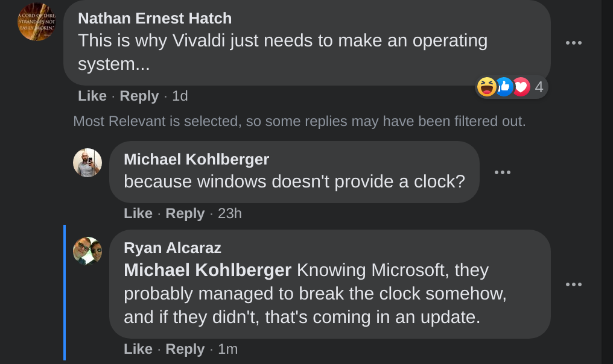Reply to Ryan Alcaraz's comment
Image resolution: width=613 pixels, height=364 pixels.
click(x=185, y=349)
